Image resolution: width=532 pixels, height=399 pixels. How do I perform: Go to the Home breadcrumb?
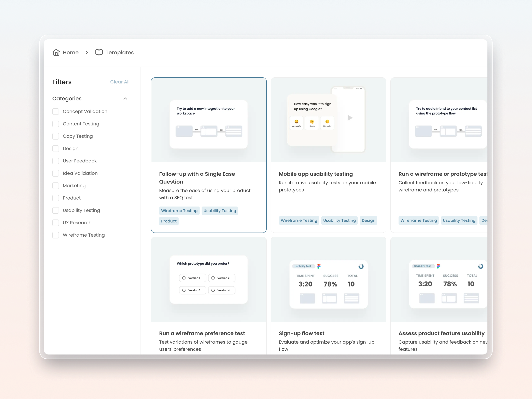coord(70,52)
